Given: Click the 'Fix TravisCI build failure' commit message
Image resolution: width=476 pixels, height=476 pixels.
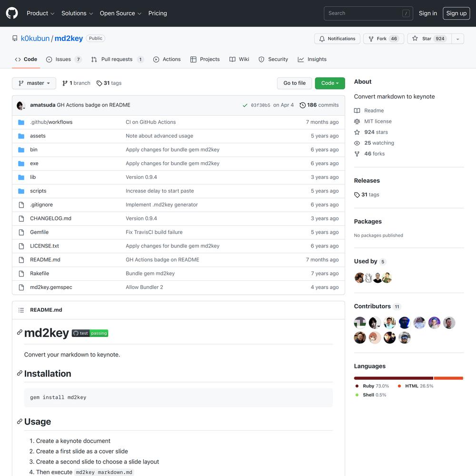Looking at the screenshot, I should [x=154, y=232].
